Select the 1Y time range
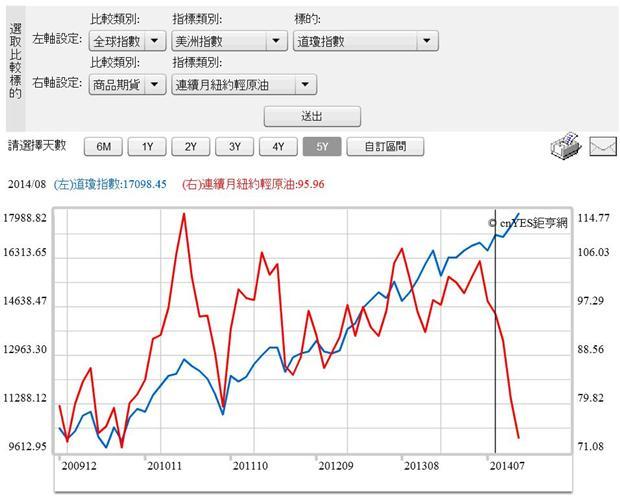This screenshot has width=620, height=496. click(x=147, y=147)
